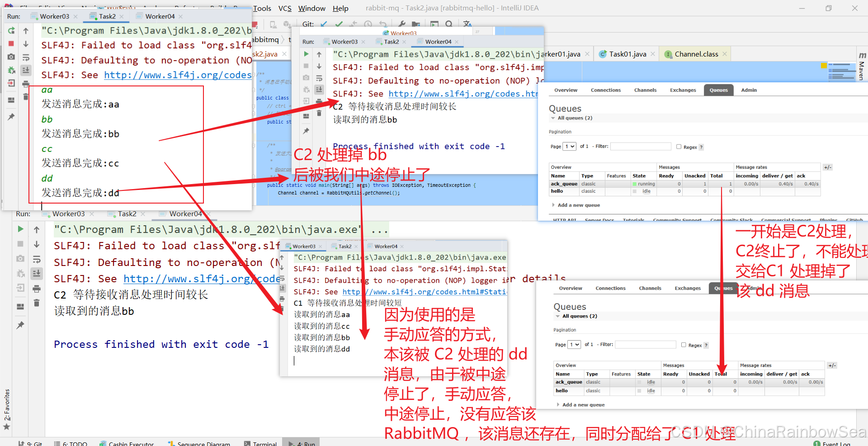Open Terminal tool window button
Viewport: 868px width, 446px height.
click(x=260, y=443)
